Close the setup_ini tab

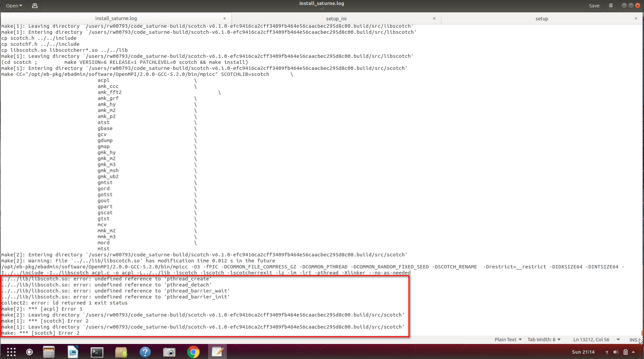point(434,18)
